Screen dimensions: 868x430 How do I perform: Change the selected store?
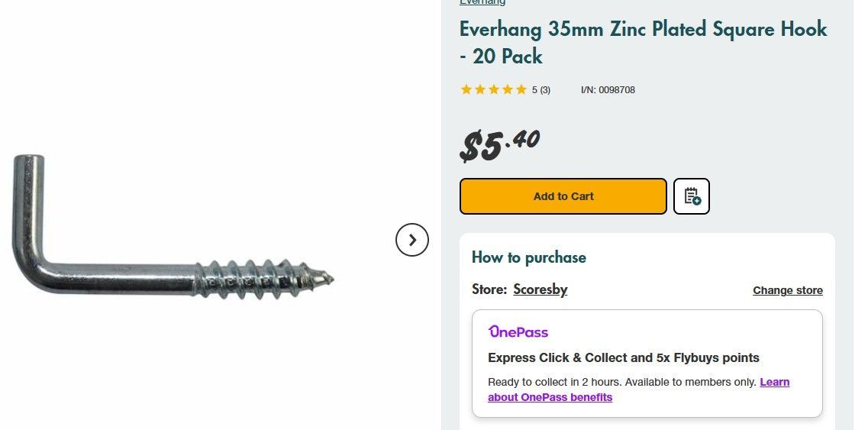pos(787,290)
